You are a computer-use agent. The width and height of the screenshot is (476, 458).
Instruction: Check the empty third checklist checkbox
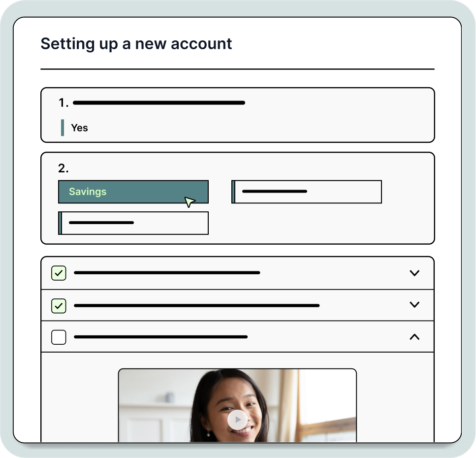(59, 337)
